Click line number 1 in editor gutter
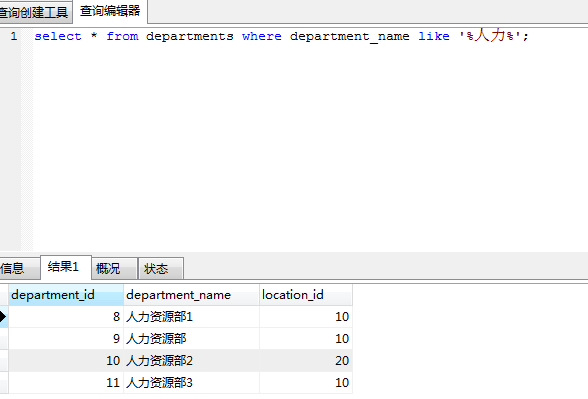 [x=14, y=36]
